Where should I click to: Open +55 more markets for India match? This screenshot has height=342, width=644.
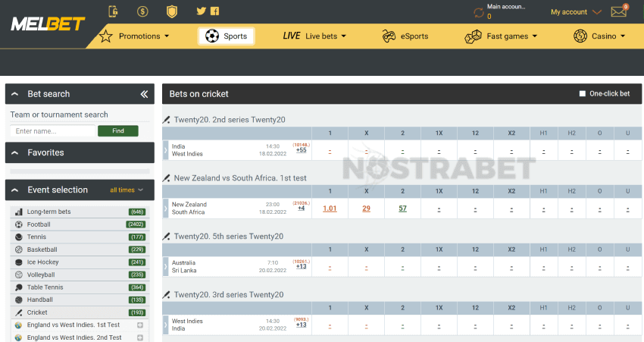point(301,150)
